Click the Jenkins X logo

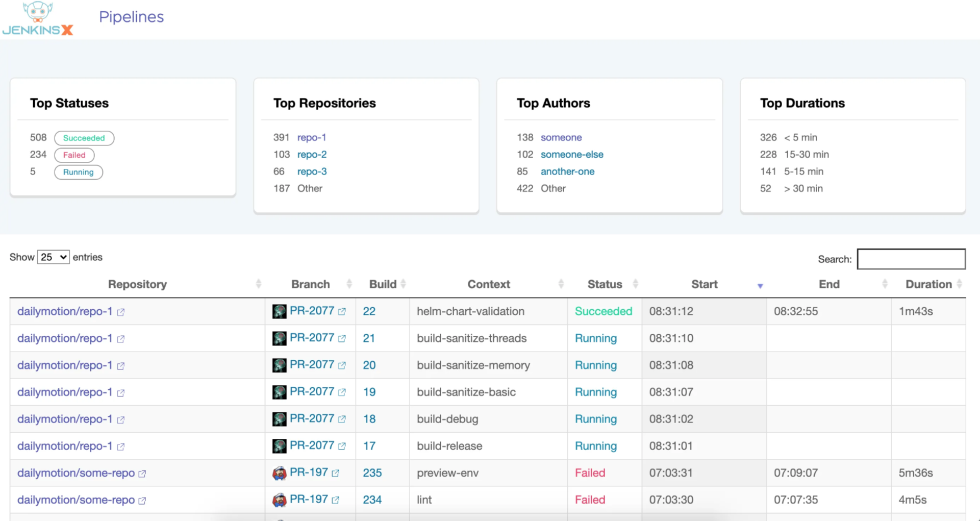[x=38, y=18]
